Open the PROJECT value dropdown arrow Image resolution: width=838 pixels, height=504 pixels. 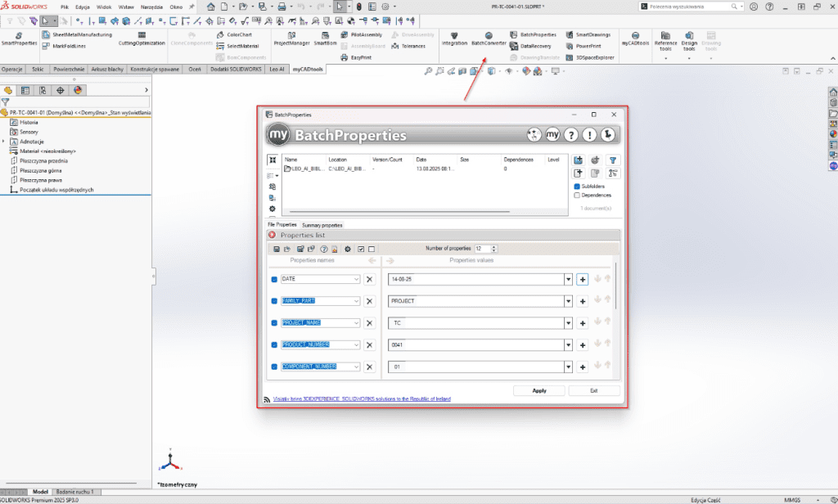568,301
